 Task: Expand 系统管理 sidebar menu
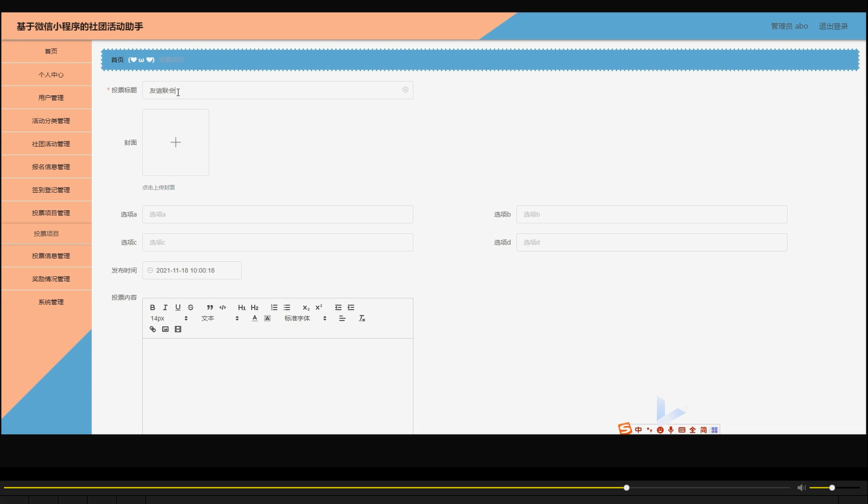pyautogui.click(x=46, y=302)
